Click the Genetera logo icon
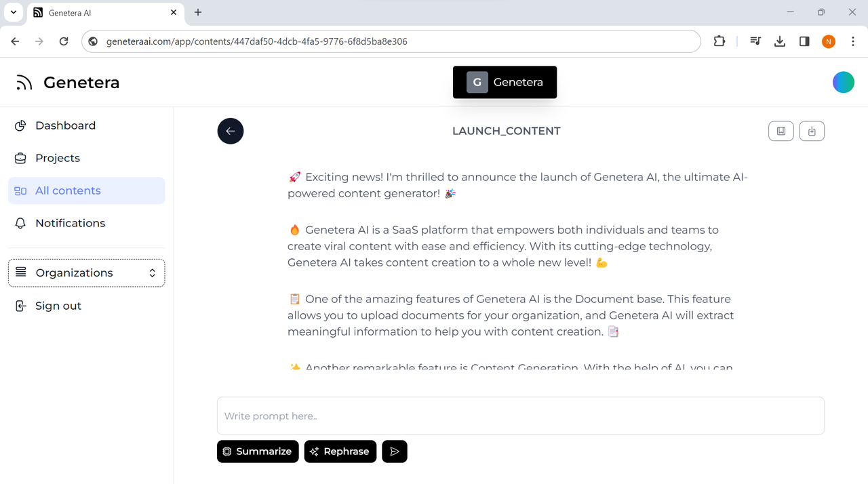This screenshot has height=484, width=868. [x=24, y=83]
